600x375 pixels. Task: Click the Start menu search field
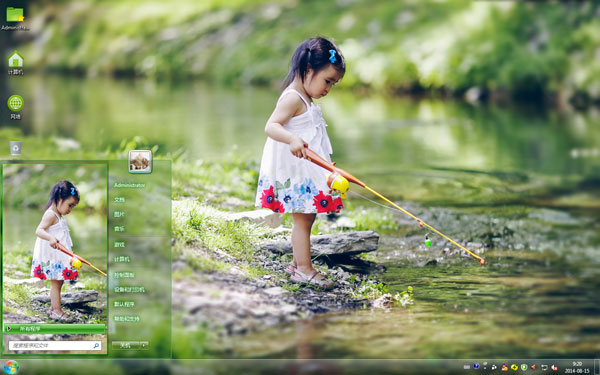tap(55, 346)
